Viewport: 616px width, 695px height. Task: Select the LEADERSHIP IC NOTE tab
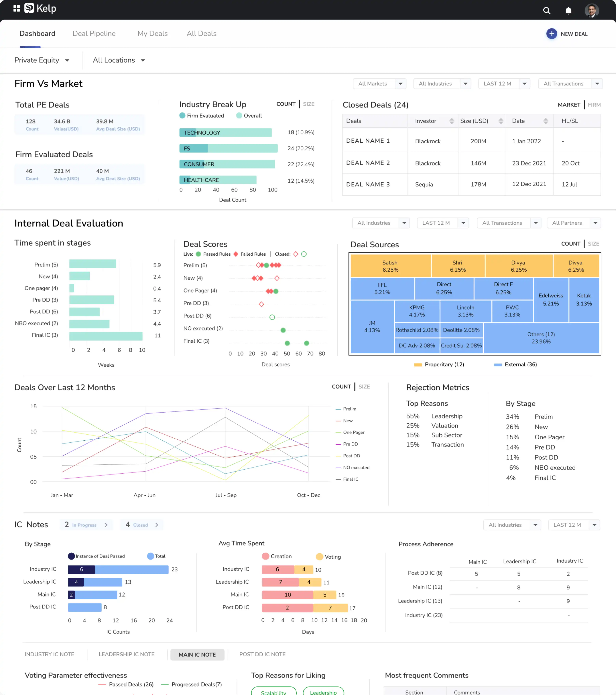(126, 654)
